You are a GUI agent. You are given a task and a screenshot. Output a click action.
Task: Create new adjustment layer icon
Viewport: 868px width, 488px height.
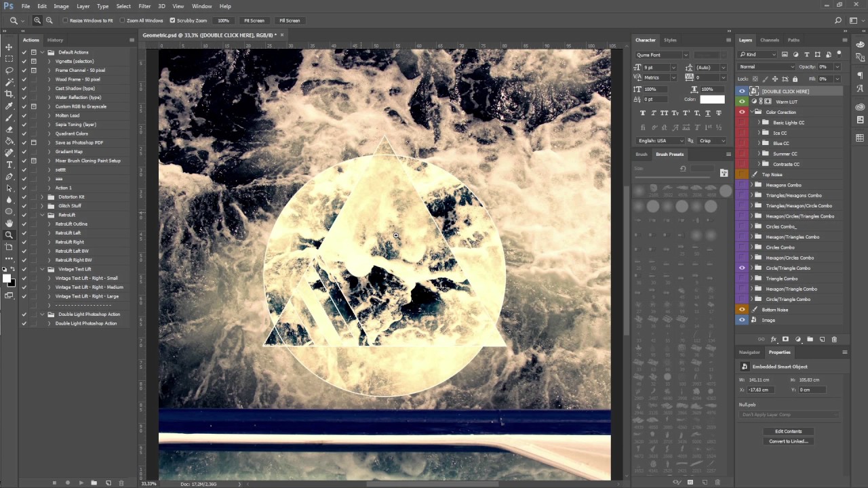pos(798,339)
